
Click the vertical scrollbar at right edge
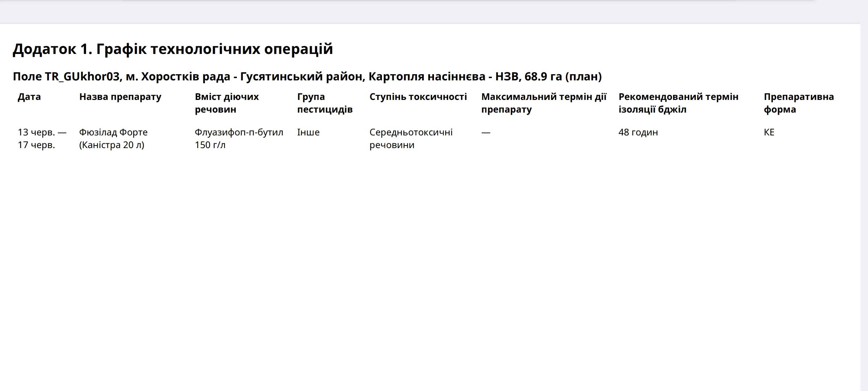864,195
